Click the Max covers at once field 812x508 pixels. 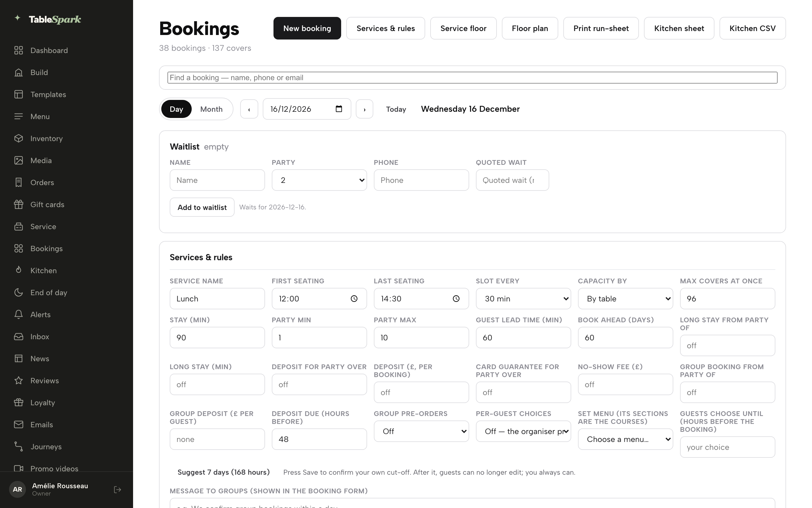tap(727, 299)
